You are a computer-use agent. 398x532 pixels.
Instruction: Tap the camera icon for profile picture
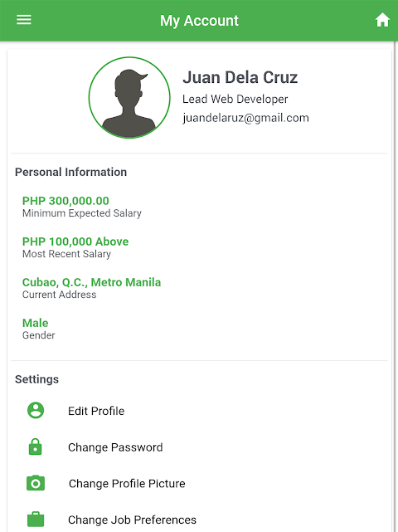coord(36,483)
